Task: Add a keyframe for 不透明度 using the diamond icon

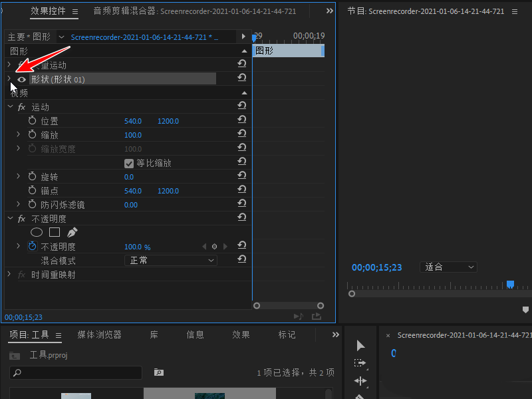Action: click(x=215, y=246)
